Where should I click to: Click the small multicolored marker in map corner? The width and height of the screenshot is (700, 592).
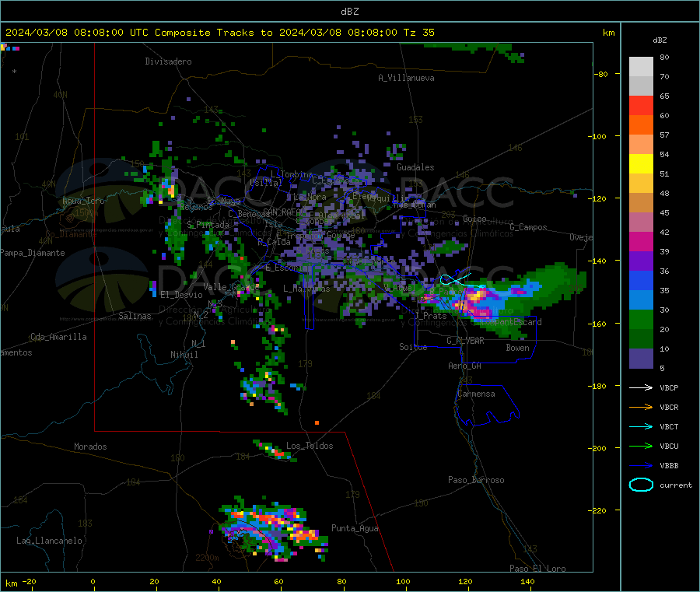(9, 47)
